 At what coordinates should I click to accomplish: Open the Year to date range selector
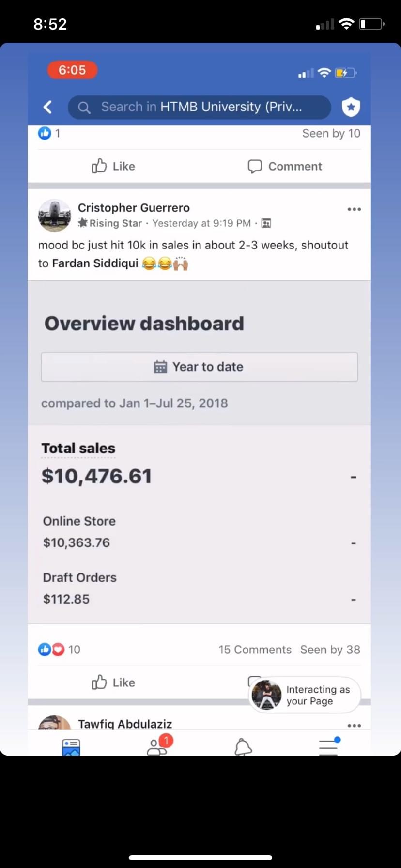click(200, 367)
